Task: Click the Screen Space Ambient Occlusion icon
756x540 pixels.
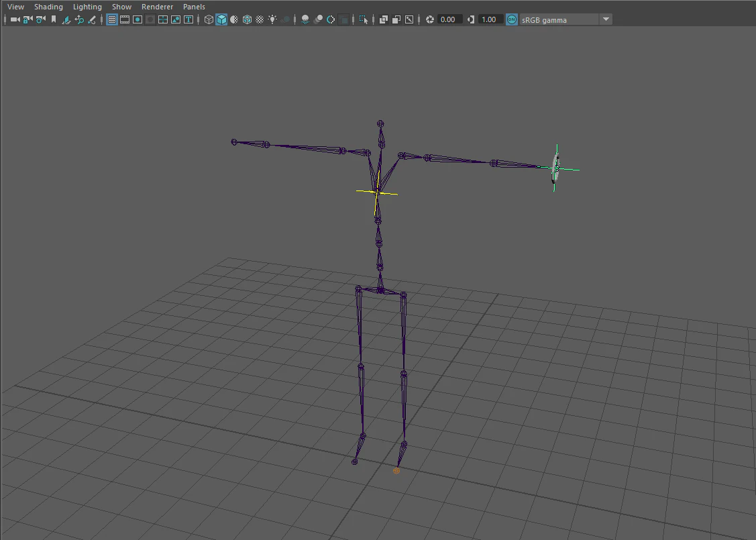Action: (x=305, y=19)
